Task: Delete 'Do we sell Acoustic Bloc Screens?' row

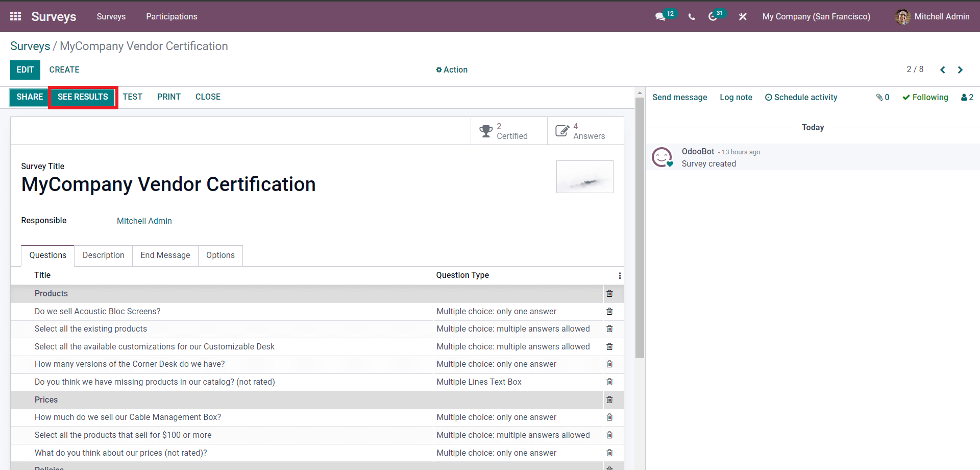Action: pos(609,312)
